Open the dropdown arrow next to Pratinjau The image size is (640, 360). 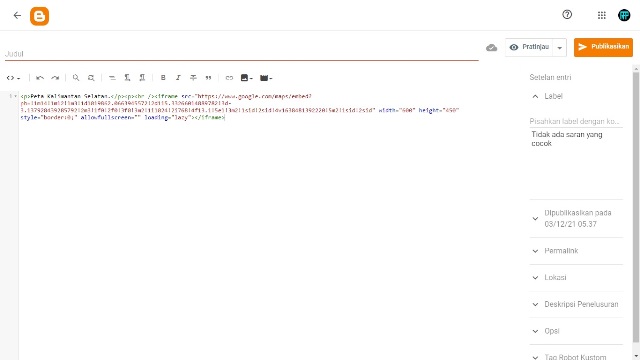pyautogui.click(x=560, y=48)
